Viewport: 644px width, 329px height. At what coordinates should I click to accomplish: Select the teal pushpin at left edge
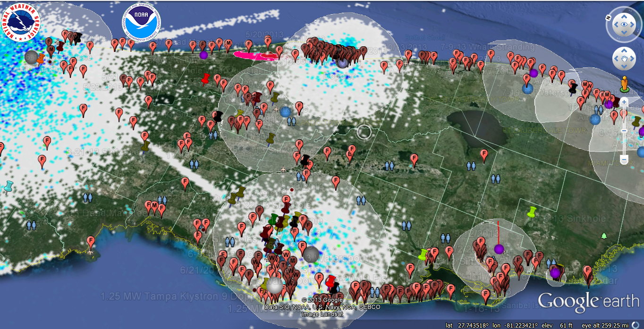(8, 186)
